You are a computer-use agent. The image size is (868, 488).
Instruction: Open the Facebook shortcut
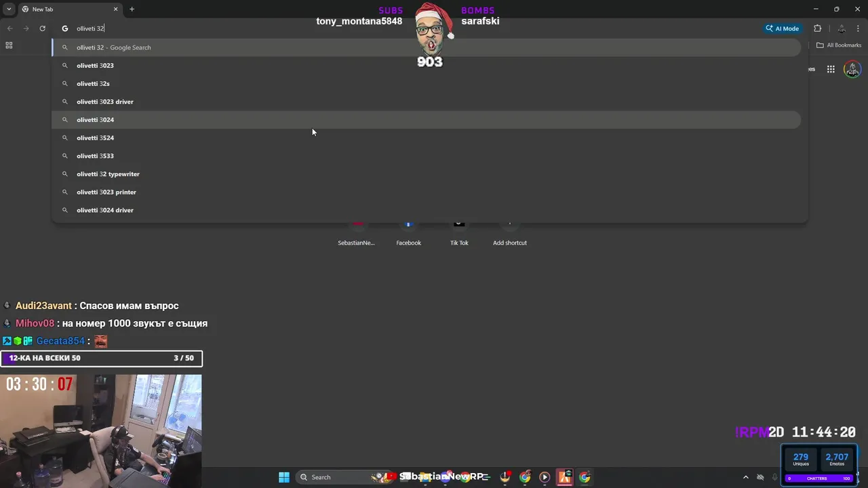click(x=408, y=235)
